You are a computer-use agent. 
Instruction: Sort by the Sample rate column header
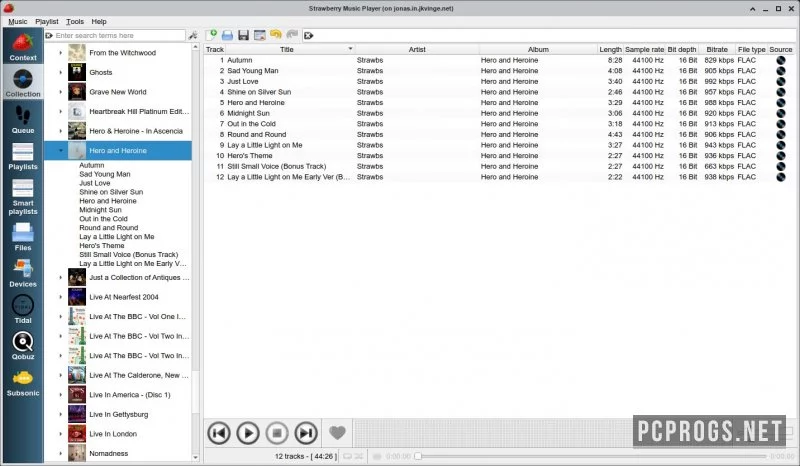coord(644,50)
